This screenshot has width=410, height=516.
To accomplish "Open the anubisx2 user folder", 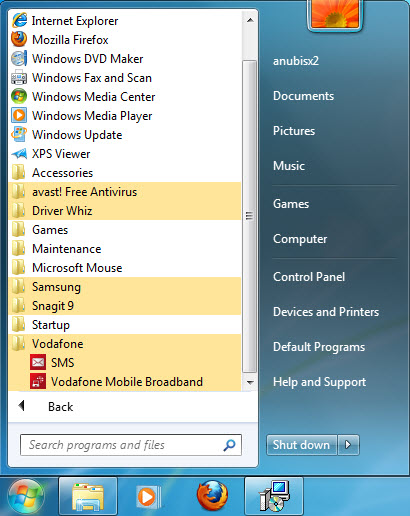I will [296, 61].
